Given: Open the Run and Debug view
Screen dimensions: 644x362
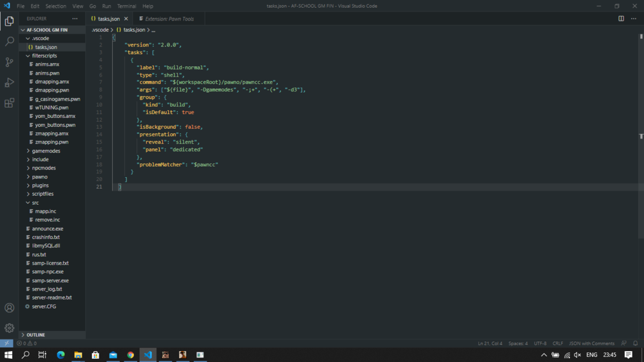Looking at the screenshot, I should tap(9, 82).
